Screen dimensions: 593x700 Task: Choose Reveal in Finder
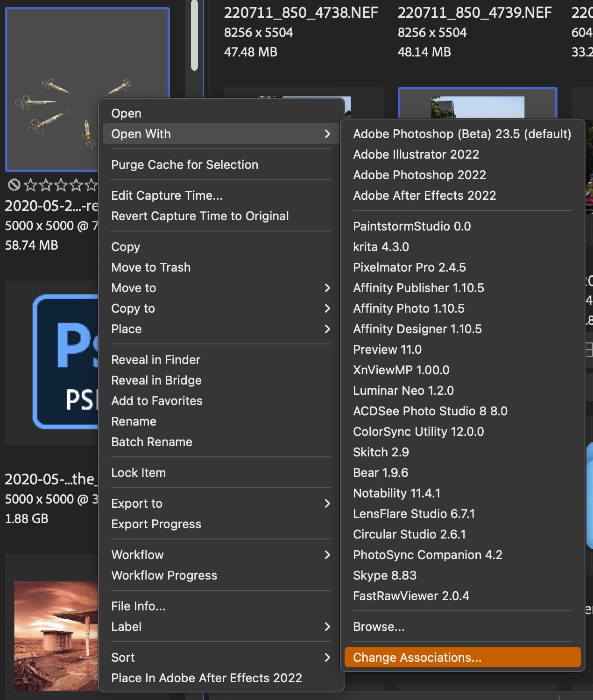[155, 360]
